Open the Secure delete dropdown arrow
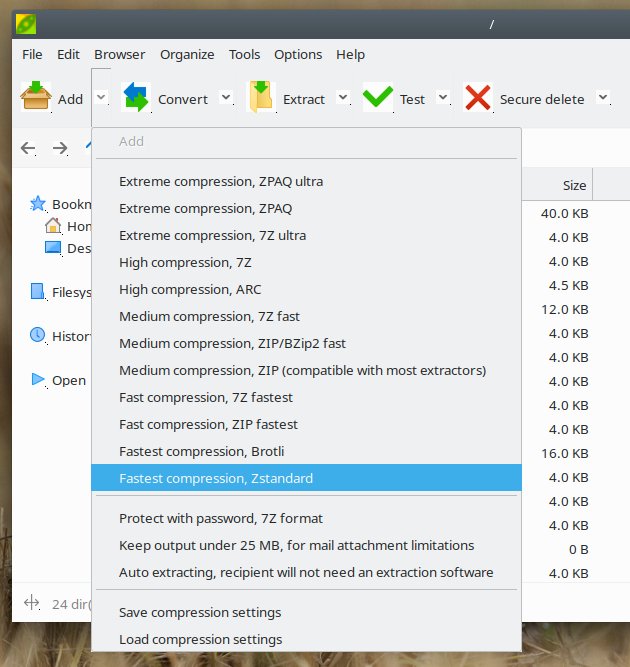The height and width of the screenshot is (667, 630). tap(603, 97)
